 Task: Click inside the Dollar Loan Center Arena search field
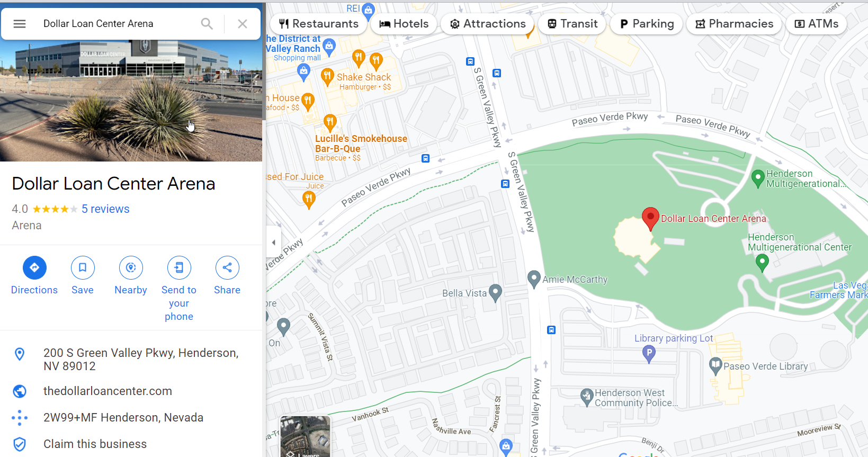point(117,24)
